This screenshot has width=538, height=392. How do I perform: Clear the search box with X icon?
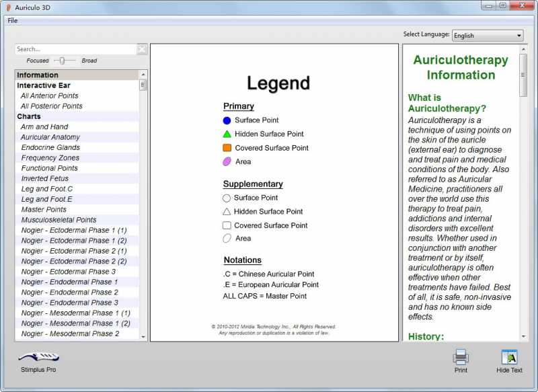pos(142,49)
